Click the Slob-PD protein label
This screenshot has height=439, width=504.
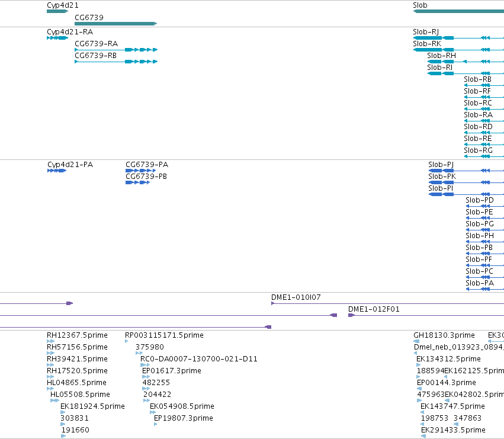(x=480, y=200)
